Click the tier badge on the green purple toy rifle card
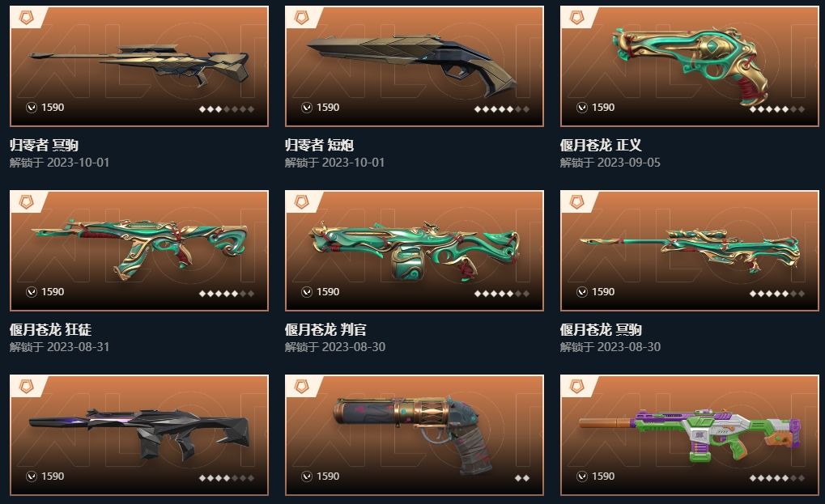Viewport: 825px width, 504px height. 577,386
